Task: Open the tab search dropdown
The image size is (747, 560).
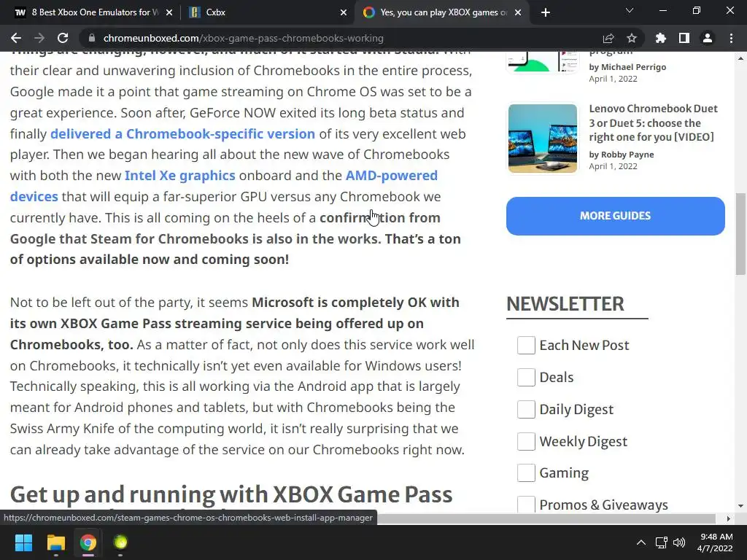Action: [x=630, y=10]
